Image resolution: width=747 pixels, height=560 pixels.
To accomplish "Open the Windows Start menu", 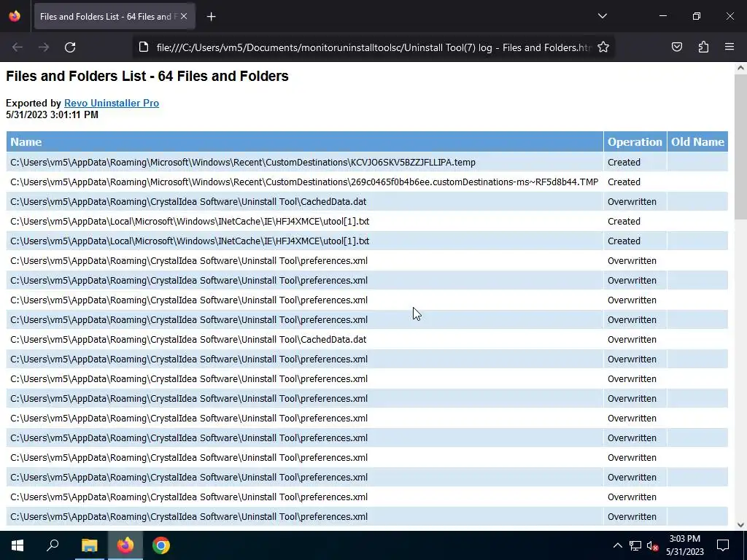I will point(18,545).
